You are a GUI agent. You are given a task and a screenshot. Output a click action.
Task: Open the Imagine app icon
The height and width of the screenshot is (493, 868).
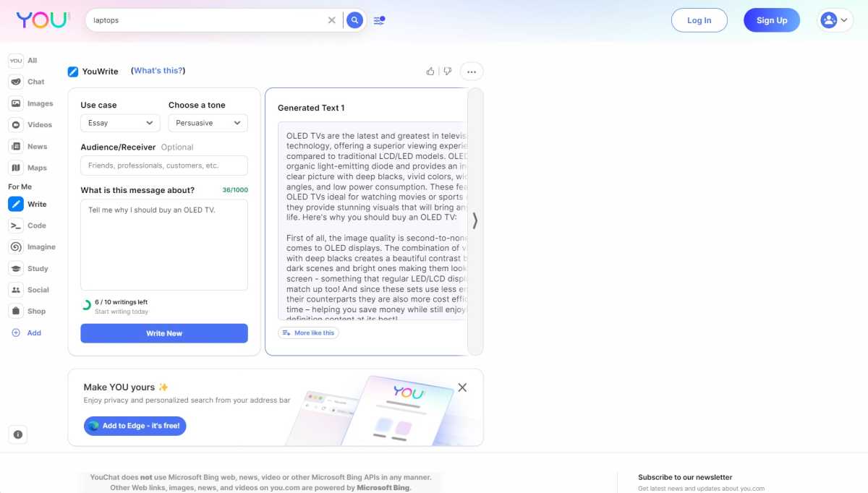click(x=16, y=246)
